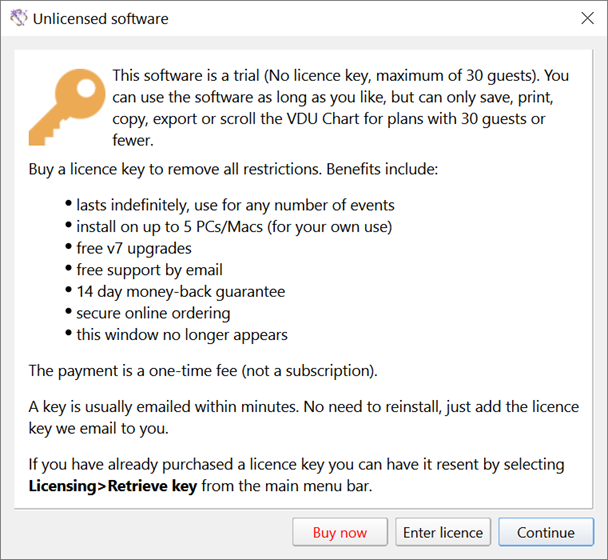Click the bold "Licensing>Retrieve key" text
The height and width of the screenshot is (560, 608).
point(110,486)
